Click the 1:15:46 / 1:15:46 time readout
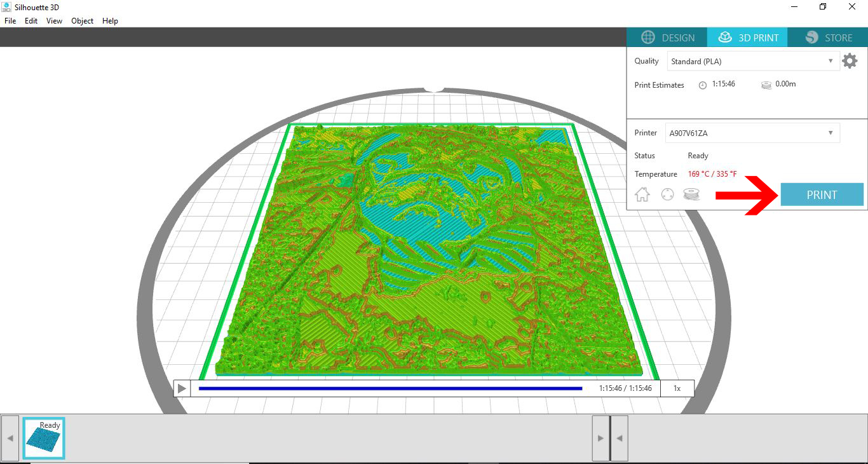The height and width of the screenshot is (464, 868). (625, 388)
